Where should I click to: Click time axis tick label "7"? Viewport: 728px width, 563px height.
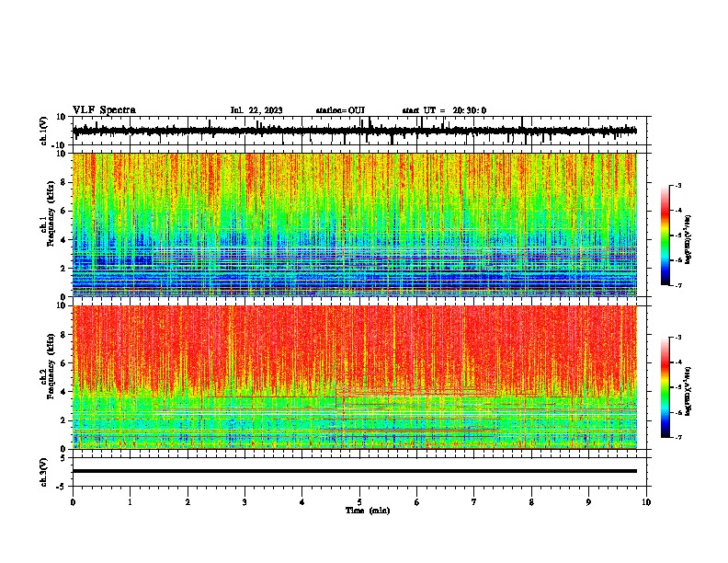(x=474, y=502)
